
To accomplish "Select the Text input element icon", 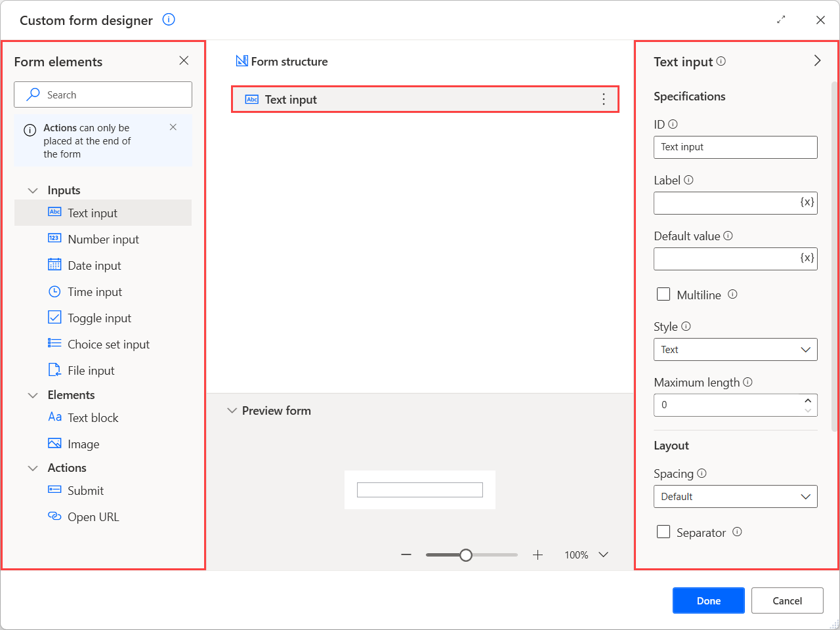I will point(54,212).
